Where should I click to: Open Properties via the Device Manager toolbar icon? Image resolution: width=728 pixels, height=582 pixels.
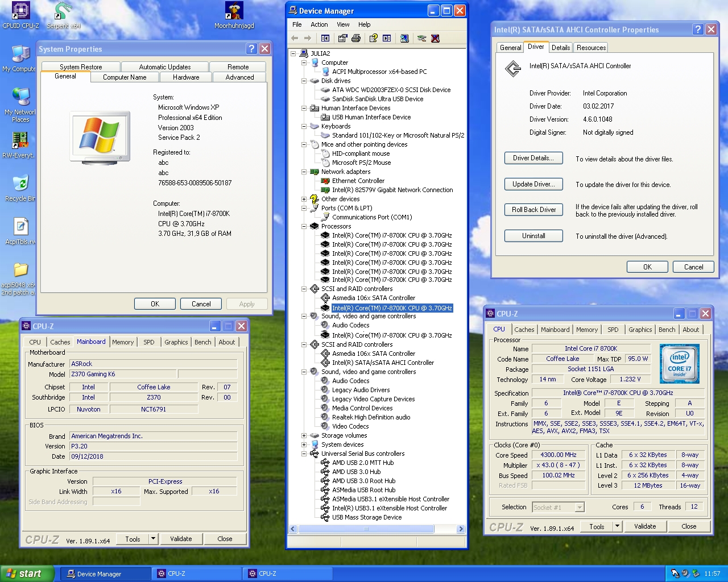click(342, 38)
